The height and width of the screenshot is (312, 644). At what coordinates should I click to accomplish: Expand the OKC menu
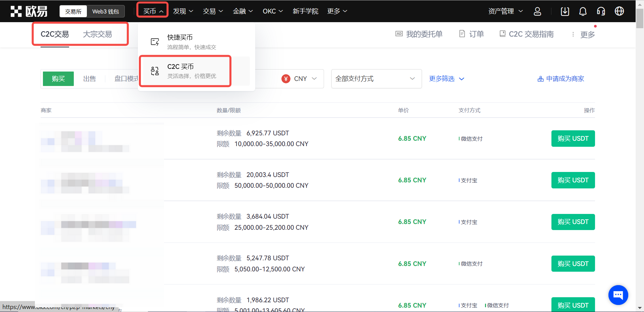coord(273,11)
